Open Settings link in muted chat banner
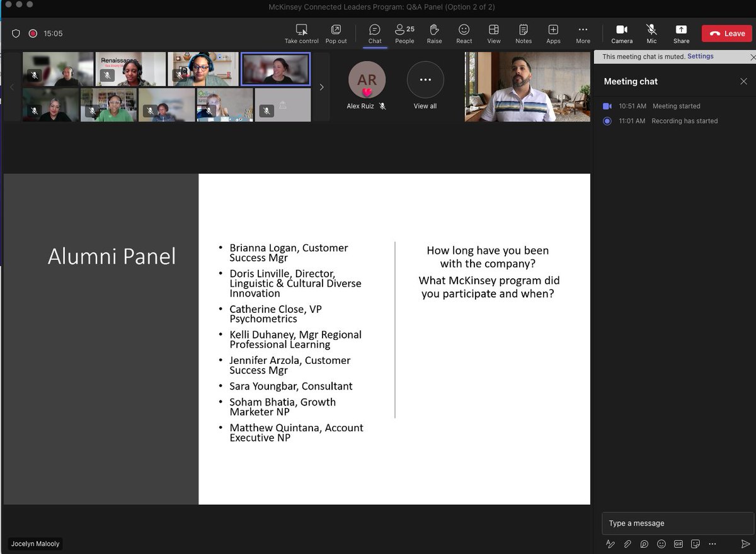The image size is (756, 554). (701, 56)
